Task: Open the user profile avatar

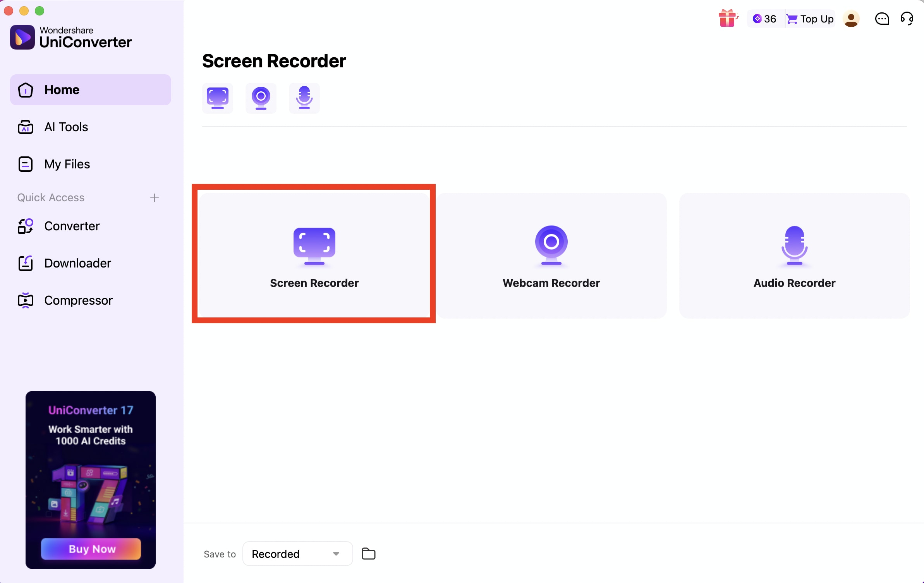Action: (851, 19)
